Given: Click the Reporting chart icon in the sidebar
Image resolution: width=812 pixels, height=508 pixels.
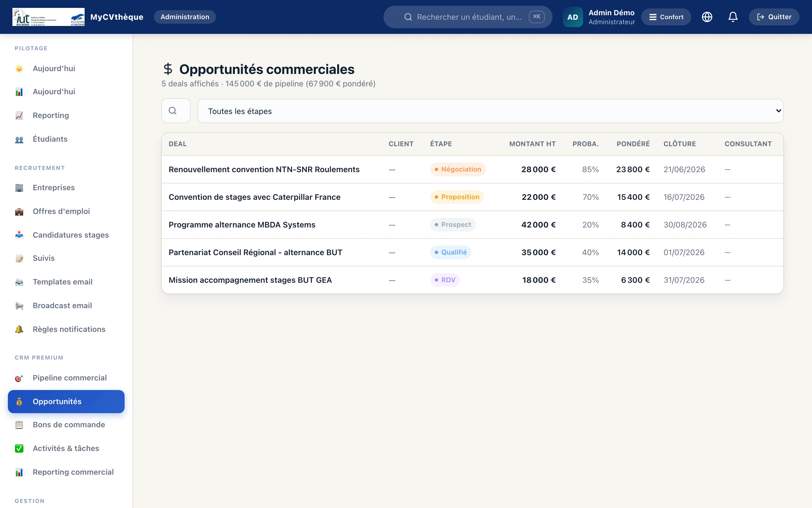Looking at the screenshot, I should tap(19, 115).
